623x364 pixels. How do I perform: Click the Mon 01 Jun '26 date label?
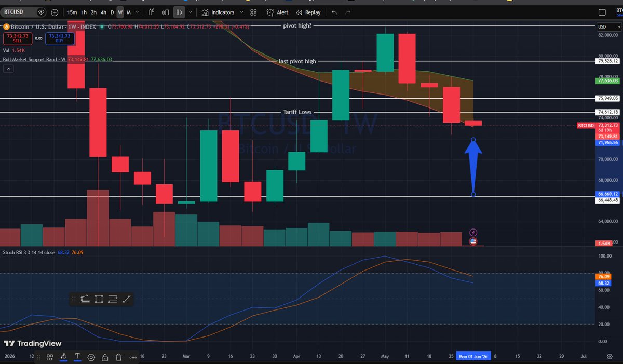click(x=473, y=357)
